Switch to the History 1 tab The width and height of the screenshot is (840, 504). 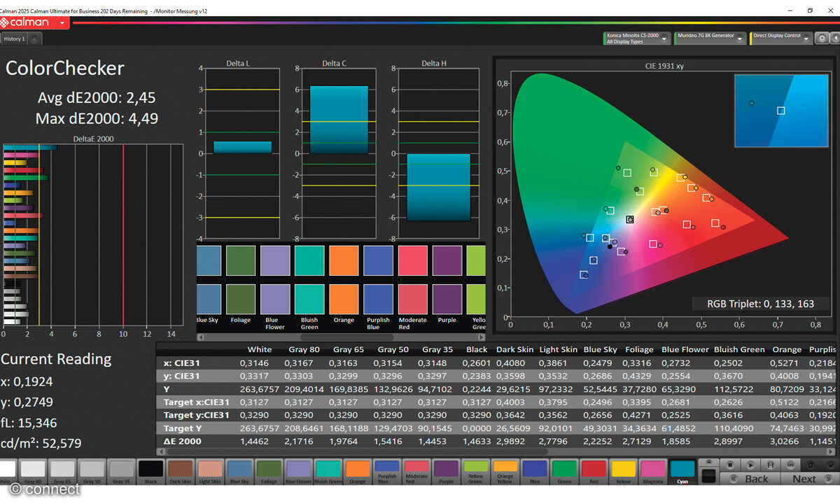14,39
